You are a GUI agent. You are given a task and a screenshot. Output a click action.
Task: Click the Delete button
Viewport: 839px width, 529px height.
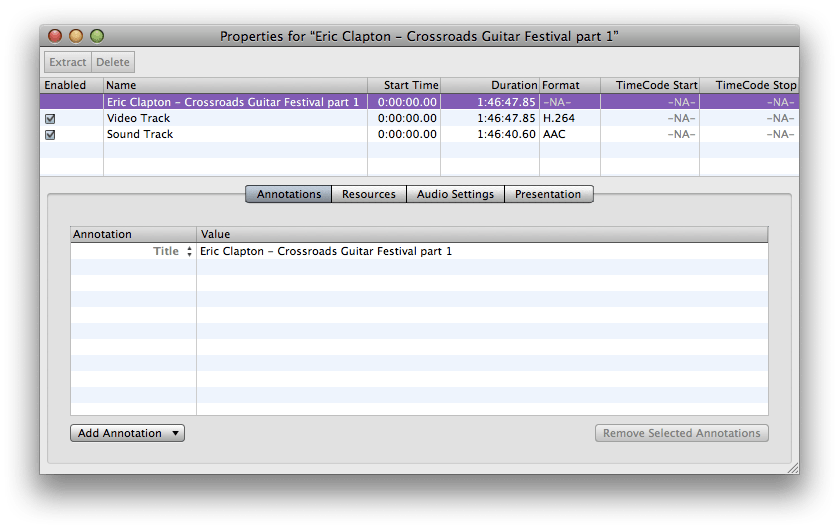click(113, 62)
